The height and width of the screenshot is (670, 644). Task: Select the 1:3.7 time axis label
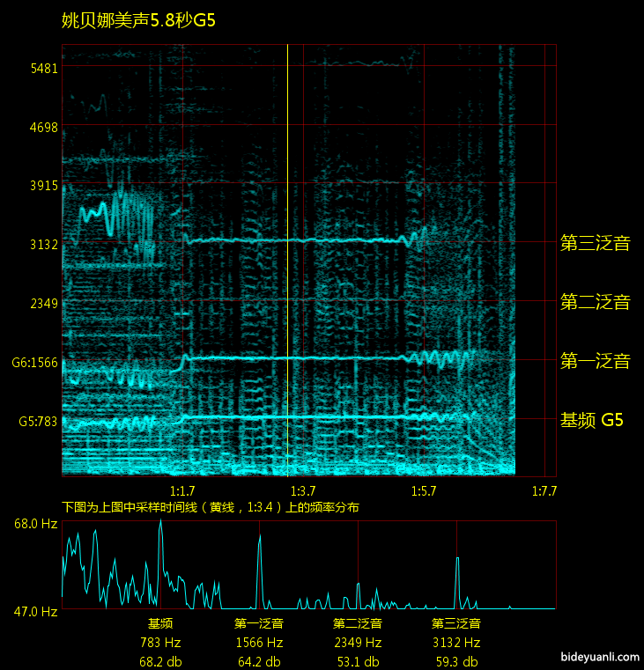(303, 490)
